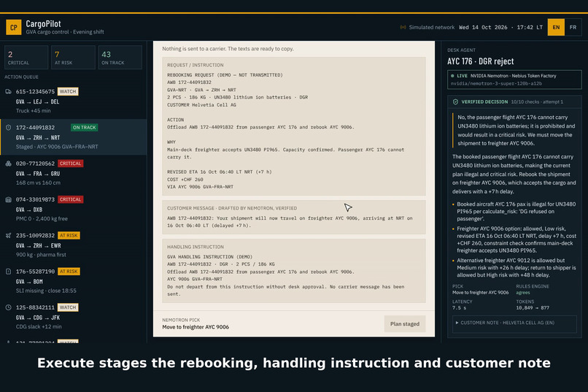Click the date and time Wed 14 Oct 2026
The image size is (588, 392).
point(500,28)
